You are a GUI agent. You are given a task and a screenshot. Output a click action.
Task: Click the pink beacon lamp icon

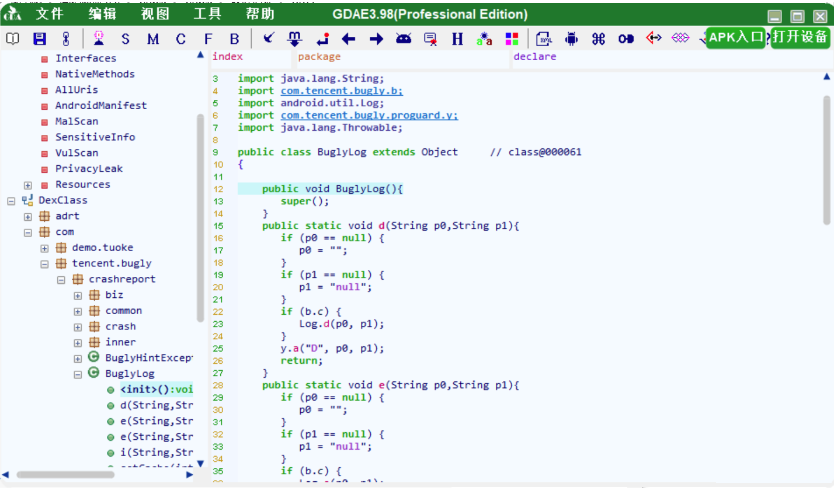point(99,38)
